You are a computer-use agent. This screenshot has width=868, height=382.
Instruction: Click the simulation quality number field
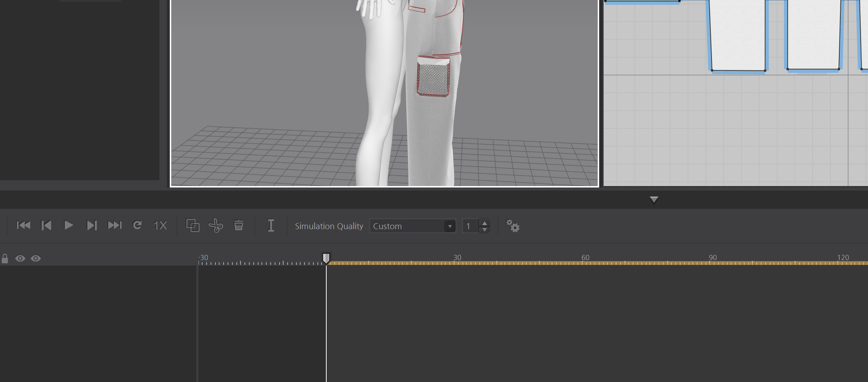click(x=471, y=226)
